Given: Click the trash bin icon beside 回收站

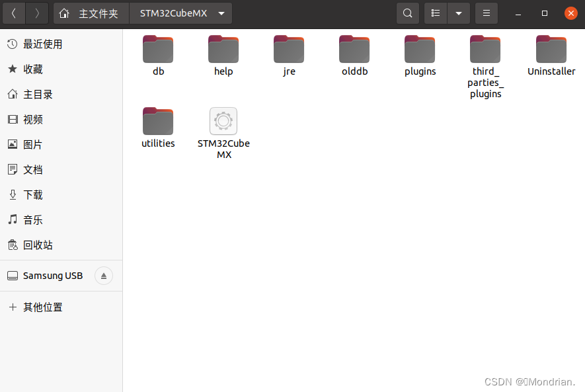Looking at the screenshot, I should pos(13,245).
